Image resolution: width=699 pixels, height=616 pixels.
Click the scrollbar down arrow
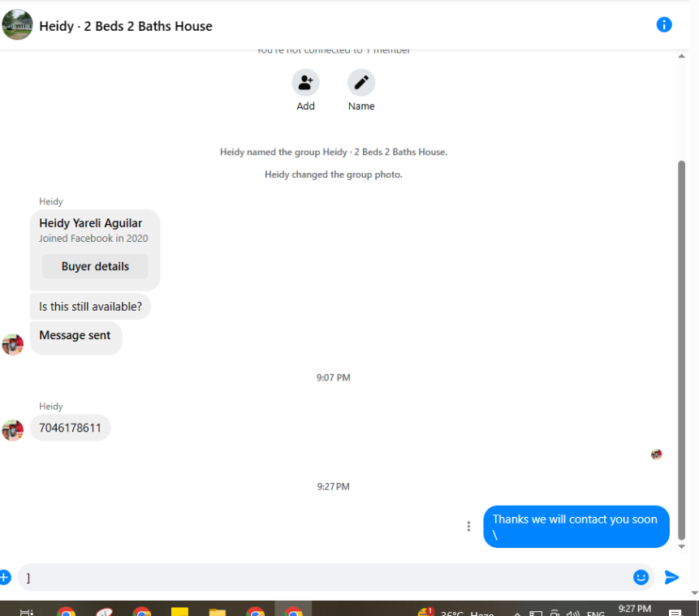[682, 546]
